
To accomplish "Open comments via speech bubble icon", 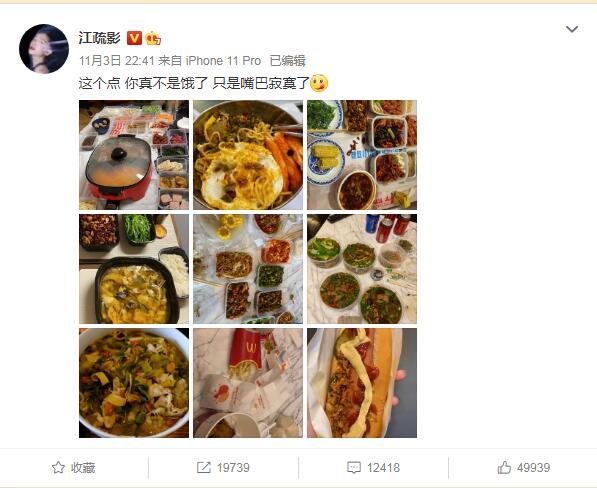I will click(354, 467).
